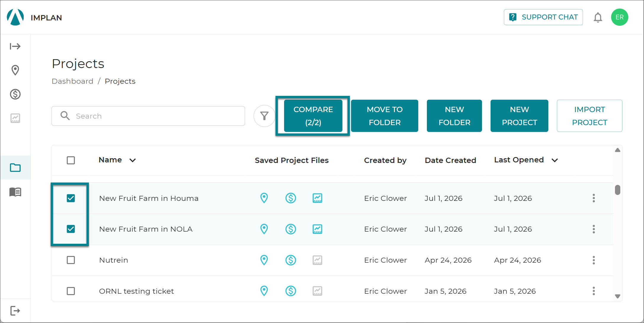Click the Projects breadcrumb

tap(120, 81)
